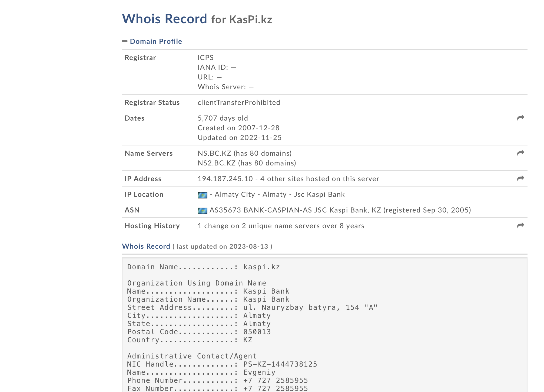This screenshot has height=392, width=544.
Task: Click 'Created on 2007-12-28' text
Action: coord(238,128)
